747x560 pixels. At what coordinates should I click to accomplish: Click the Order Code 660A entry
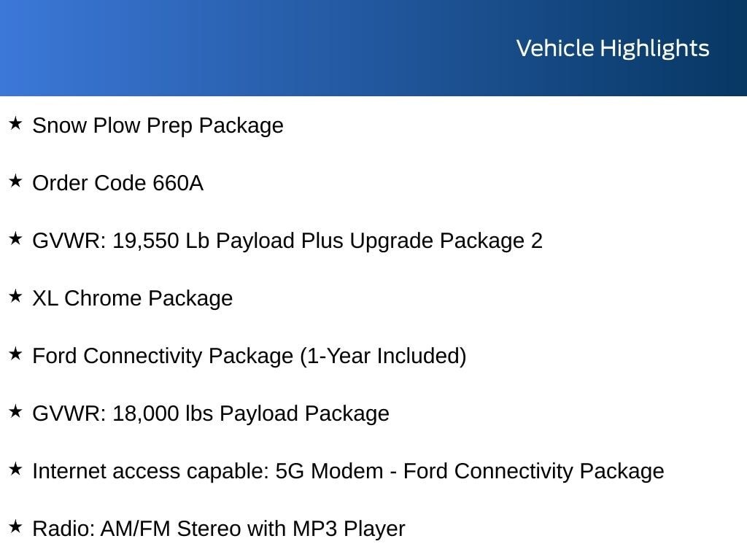point(117,183)
